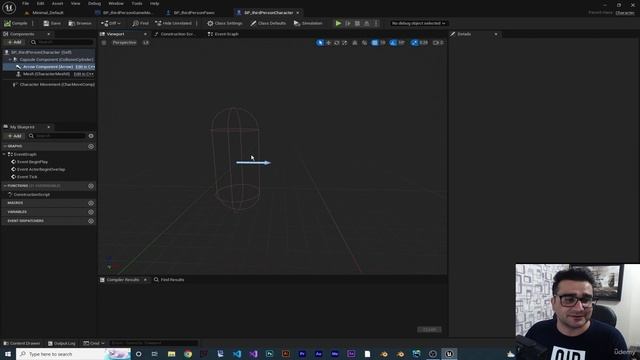Click the Unreal Engine logo

coord(9,7)
